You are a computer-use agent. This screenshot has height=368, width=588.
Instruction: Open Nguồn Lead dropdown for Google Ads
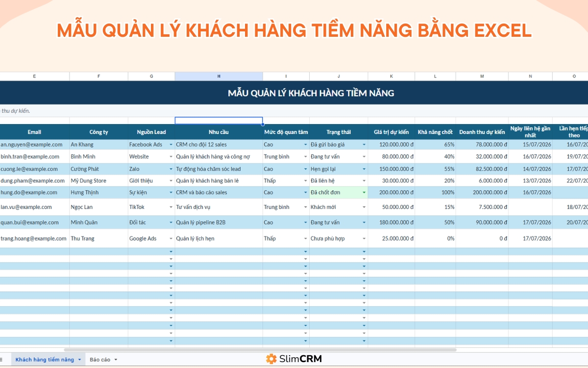171,238
